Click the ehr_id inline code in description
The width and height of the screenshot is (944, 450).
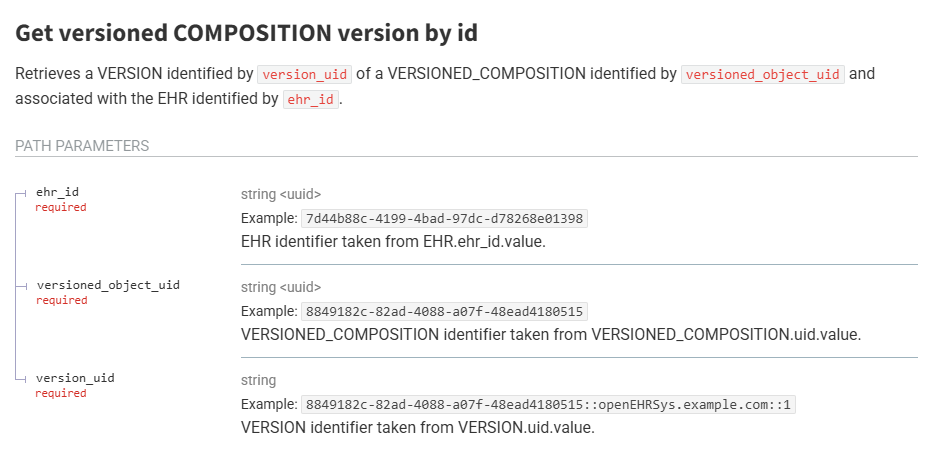pyautogui.click(x=311, y=99)
